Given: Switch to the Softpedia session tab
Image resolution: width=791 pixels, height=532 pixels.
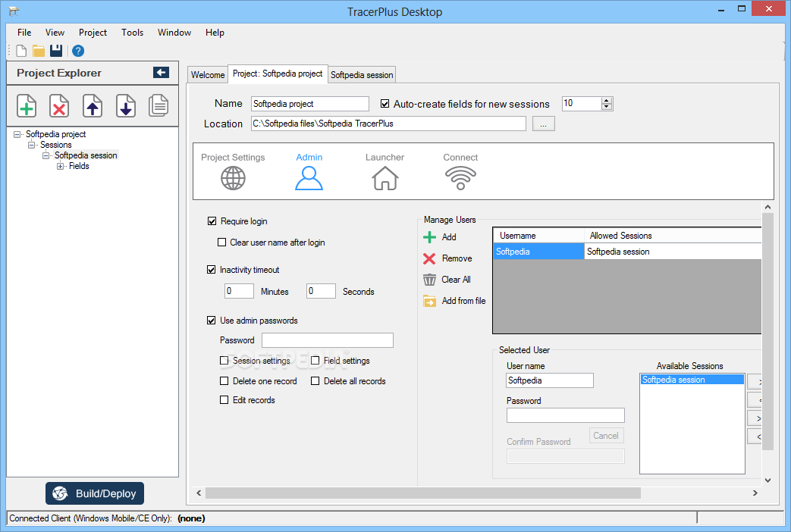Looking at the screenshot, I should pos(362,74).
